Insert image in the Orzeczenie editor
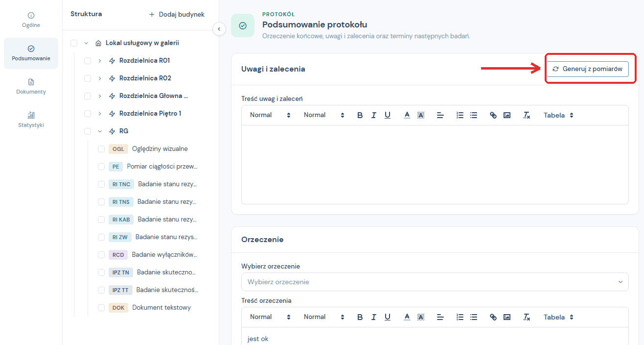Image resolution: width=644 pixels, height=345 pixels. coord(507,317)
